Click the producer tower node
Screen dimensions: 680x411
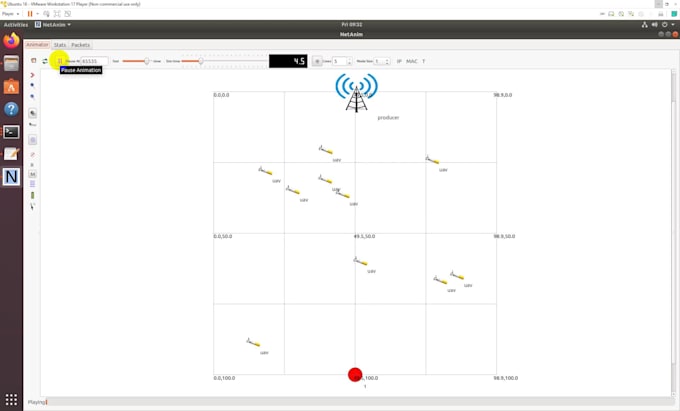click(356, 93)
